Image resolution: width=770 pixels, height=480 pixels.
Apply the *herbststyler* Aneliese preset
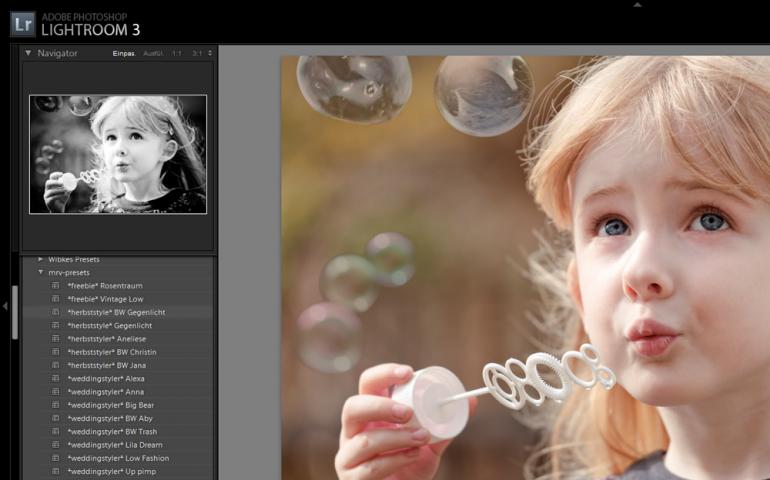point(107,339)
